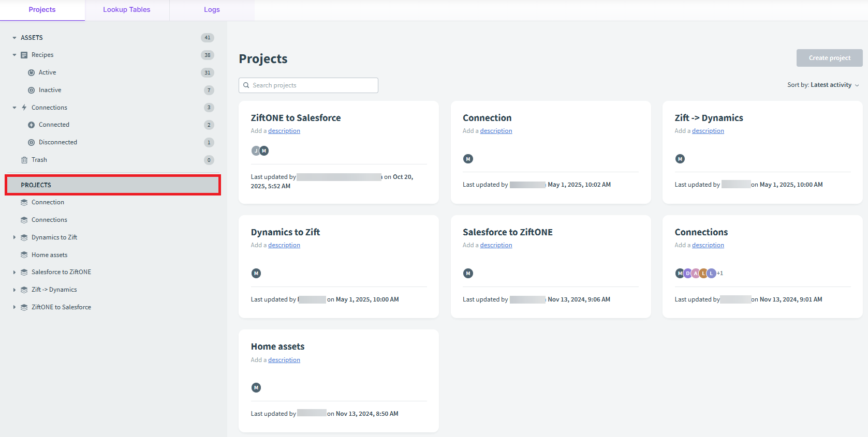The width and height of the screenshot is (868, 437).
Task: Click the search magnifier icon
Action: (x=246, y=85)
